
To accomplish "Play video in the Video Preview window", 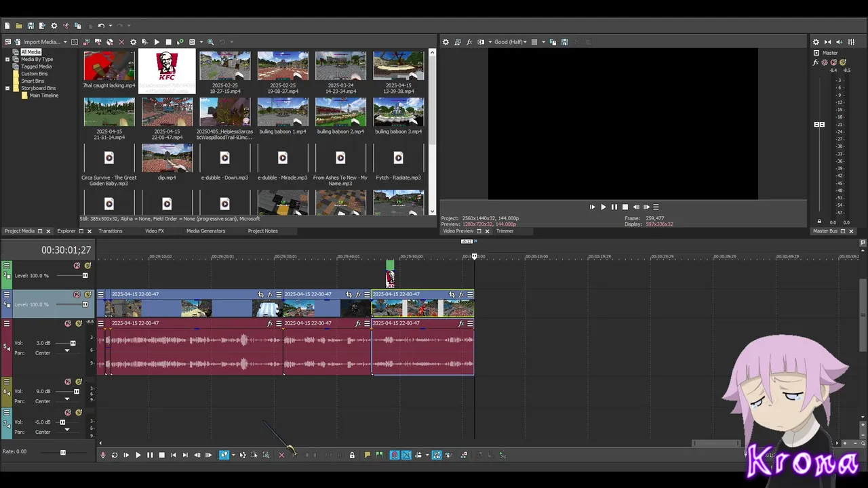I will point(603,207).
